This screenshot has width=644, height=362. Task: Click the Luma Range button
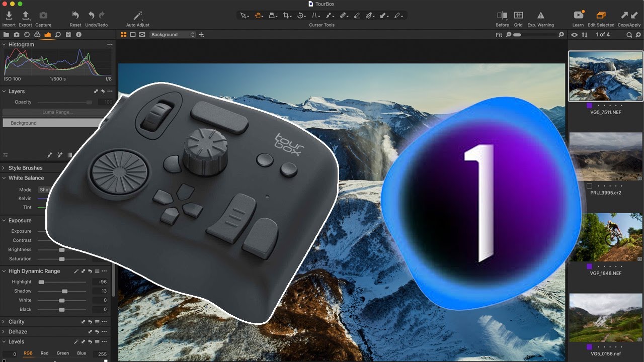58,112
